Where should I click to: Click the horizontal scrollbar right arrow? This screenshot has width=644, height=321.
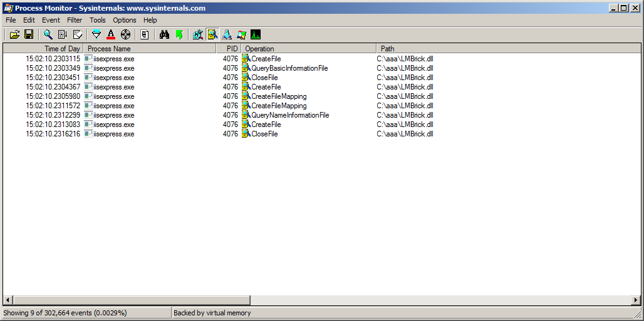click(636, 300)
